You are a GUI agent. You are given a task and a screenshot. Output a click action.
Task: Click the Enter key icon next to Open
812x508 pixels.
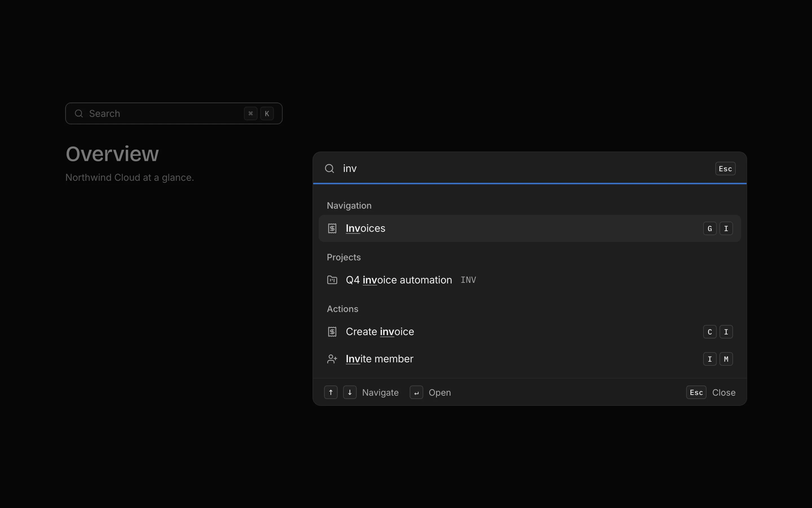pyautogui.click(x=416, y=392)
